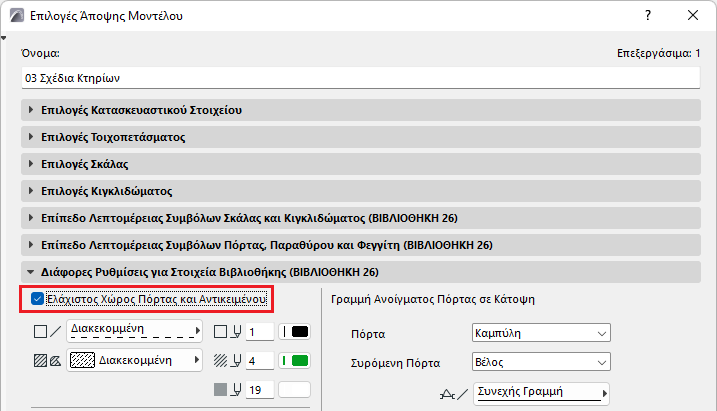Open the Συνεχής Γραμμή line type popup
This screenshot has height=411, width=717.
541,394
